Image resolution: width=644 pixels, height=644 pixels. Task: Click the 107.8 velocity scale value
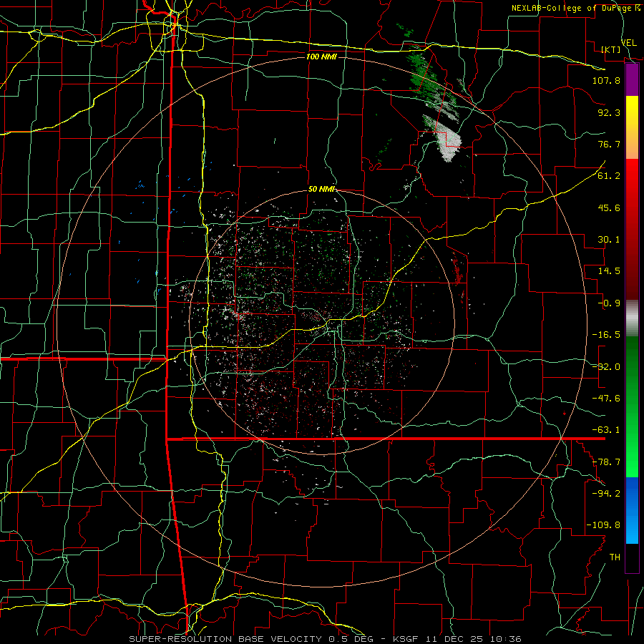(606, 80)
